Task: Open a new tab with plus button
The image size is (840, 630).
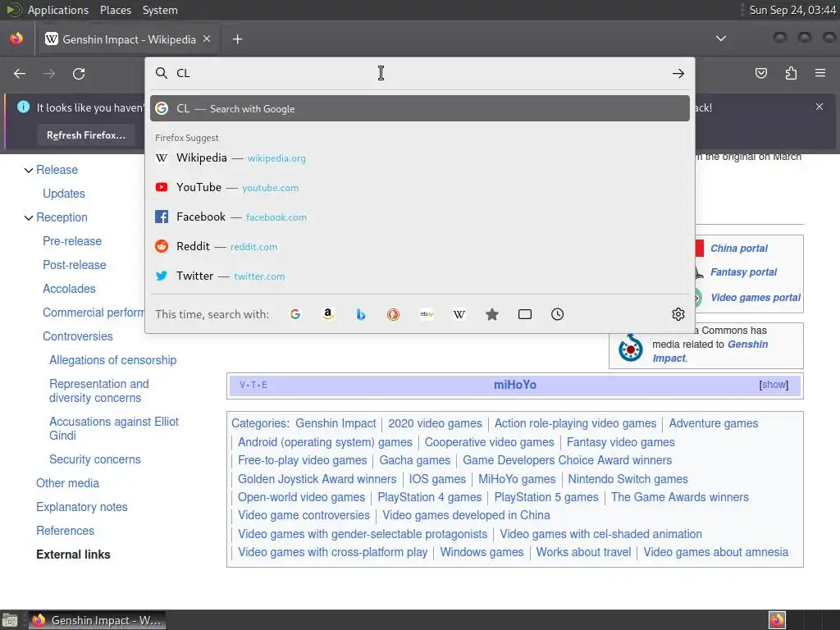Action: coord(237,39)
